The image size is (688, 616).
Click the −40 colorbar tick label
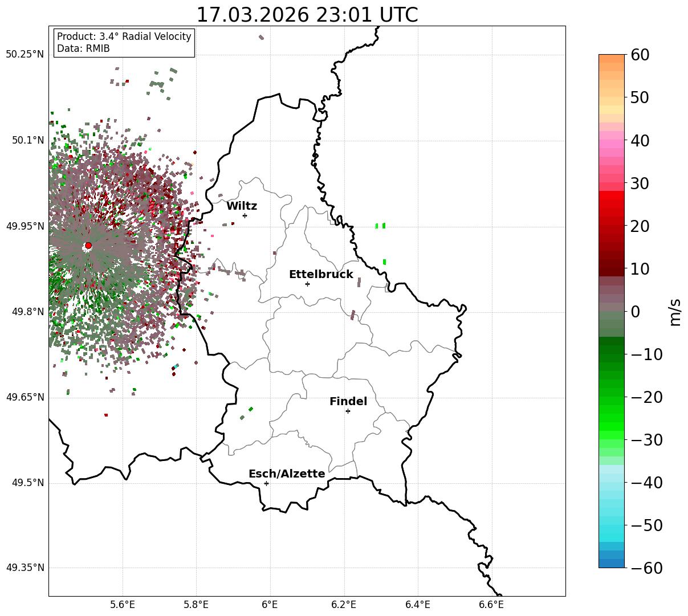click(646, 483)
